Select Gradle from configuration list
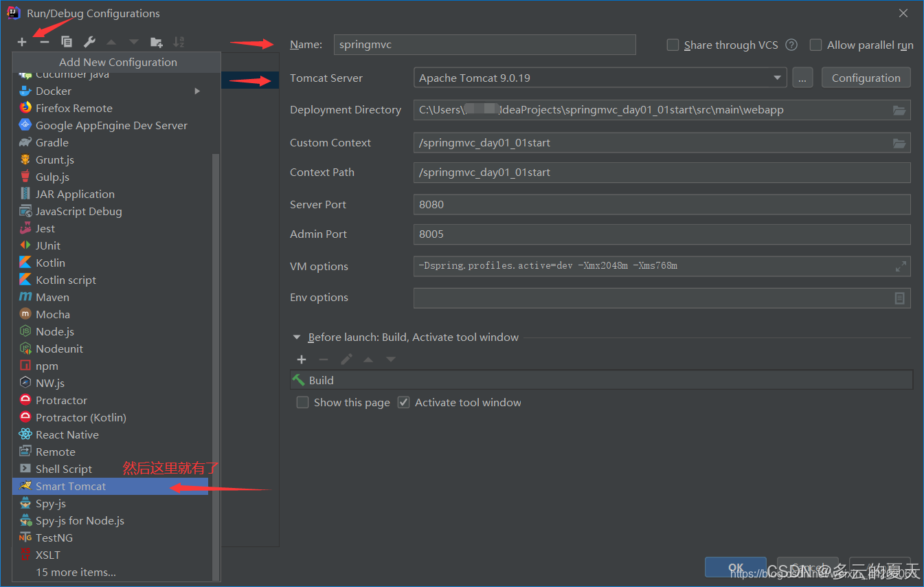924x587 pixels. (110, 142)
